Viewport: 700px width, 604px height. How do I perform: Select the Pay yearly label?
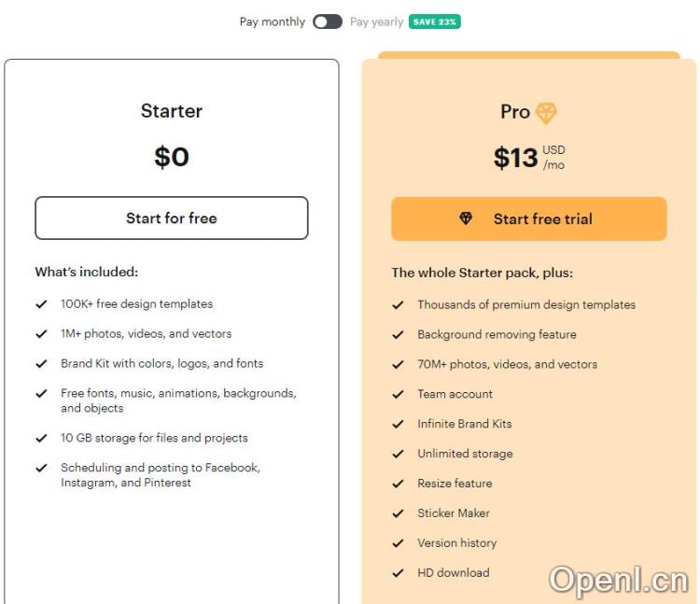click(376, 21)
